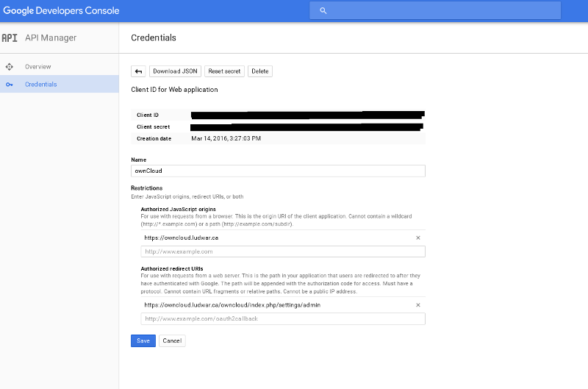Click the Delete button

click(x=260, y=71)
